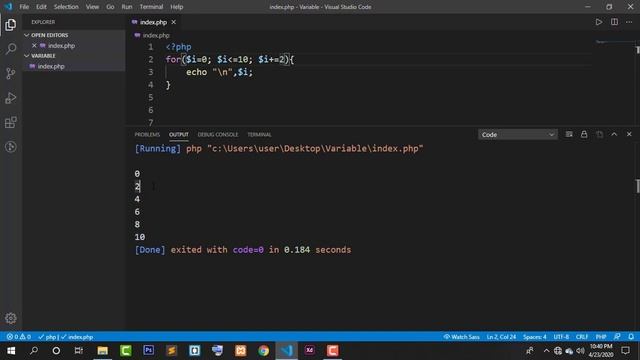This screenshot has width=640, height=360.
Task: Switch to the DEBUG CONSOLE tab
Action: tap(218, 134)
